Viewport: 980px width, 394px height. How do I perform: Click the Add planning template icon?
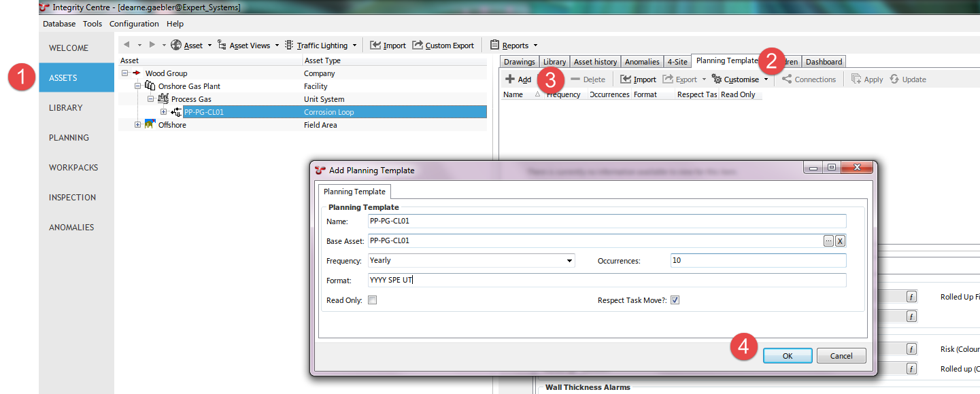(510, 79)
